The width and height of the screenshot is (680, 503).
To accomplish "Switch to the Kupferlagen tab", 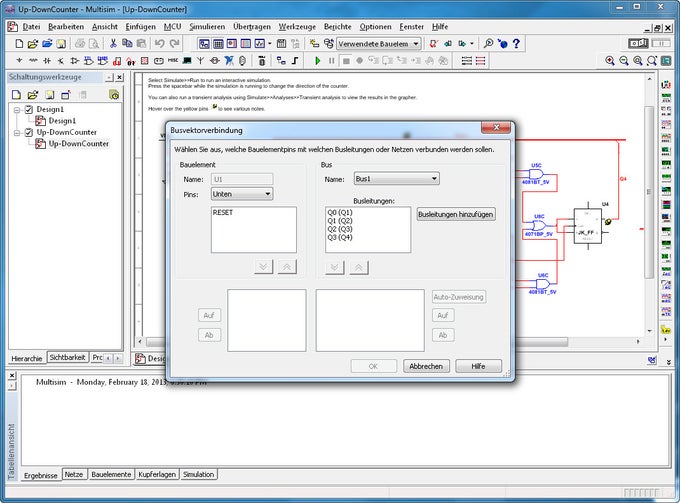I will click(157, 474).
